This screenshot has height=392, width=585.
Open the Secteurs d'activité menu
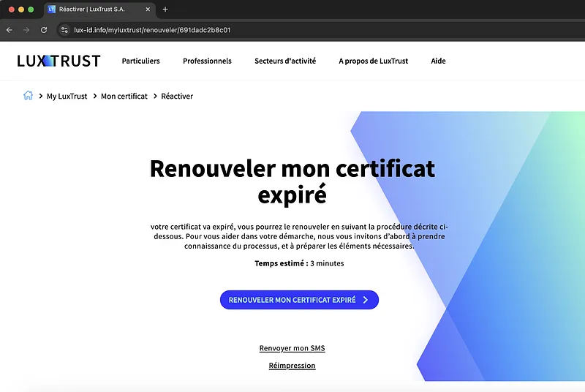(285, 61)
